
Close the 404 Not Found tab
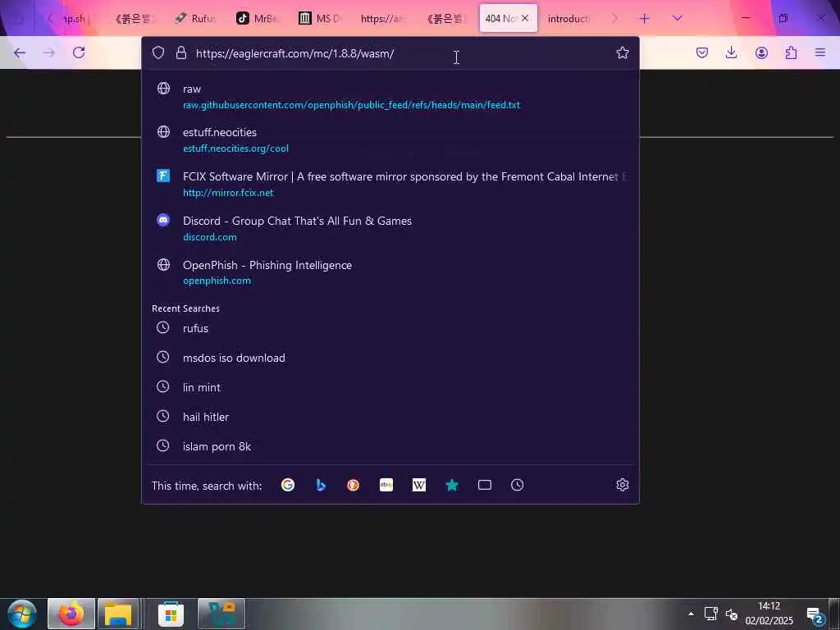pos(525,18)
